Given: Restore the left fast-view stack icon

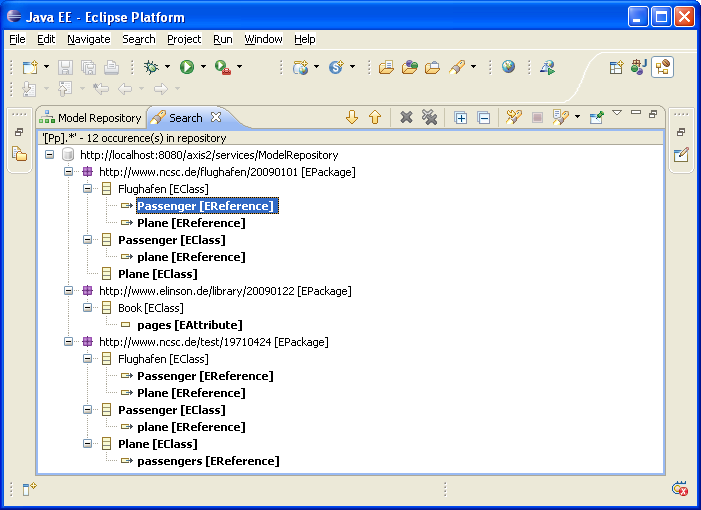Looking at the screenshot, I should (19, 132).
